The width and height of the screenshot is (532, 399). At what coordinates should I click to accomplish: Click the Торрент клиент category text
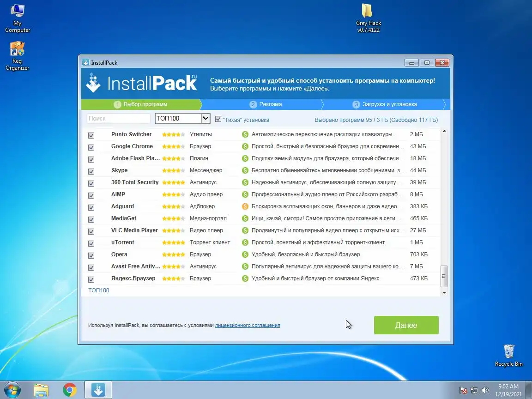[210, 242]
